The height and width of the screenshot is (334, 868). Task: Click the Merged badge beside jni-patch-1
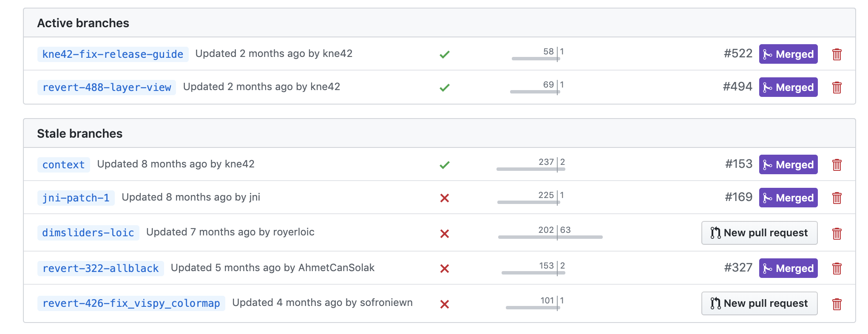click(788, 198)
